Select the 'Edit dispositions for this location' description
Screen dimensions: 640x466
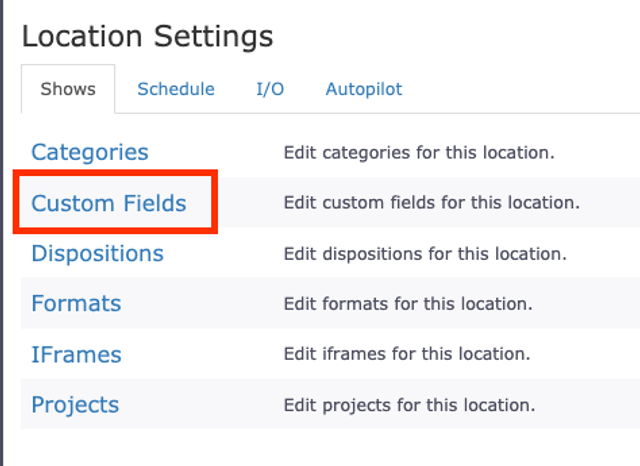tap(425, 254)
